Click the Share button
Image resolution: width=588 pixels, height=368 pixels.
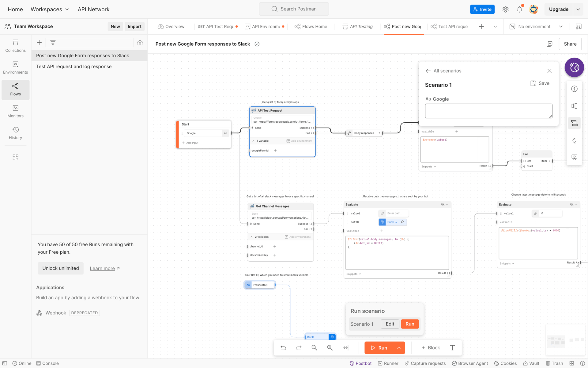pyautogui.click(x=570, y=44)
